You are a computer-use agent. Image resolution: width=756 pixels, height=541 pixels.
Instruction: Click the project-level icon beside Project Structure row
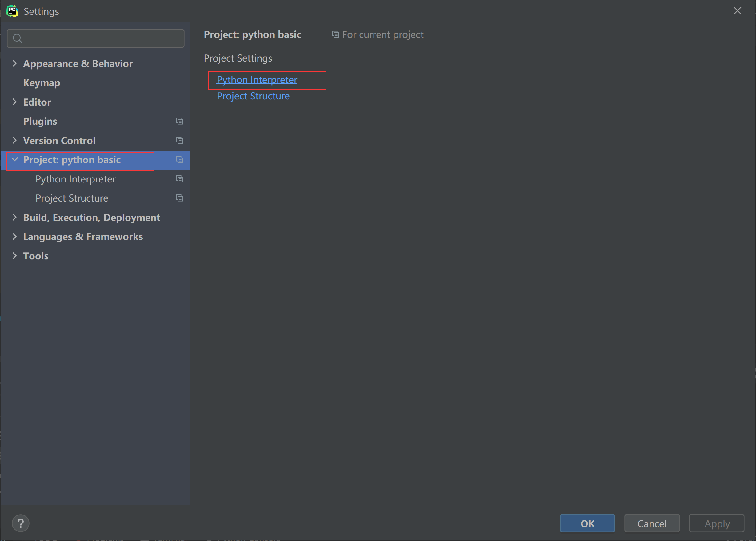pyautogui.click(x=179, y=198)
